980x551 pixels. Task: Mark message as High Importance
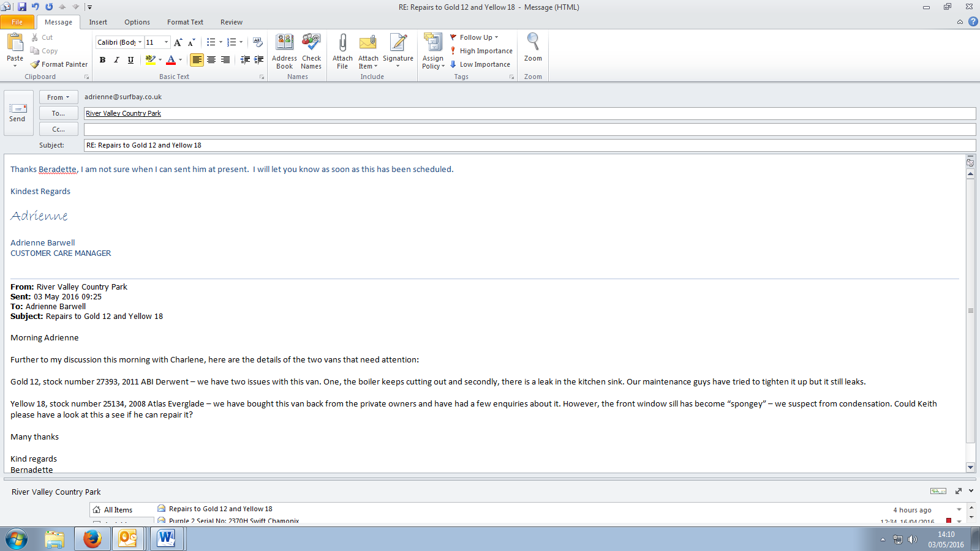pos(481,51)
